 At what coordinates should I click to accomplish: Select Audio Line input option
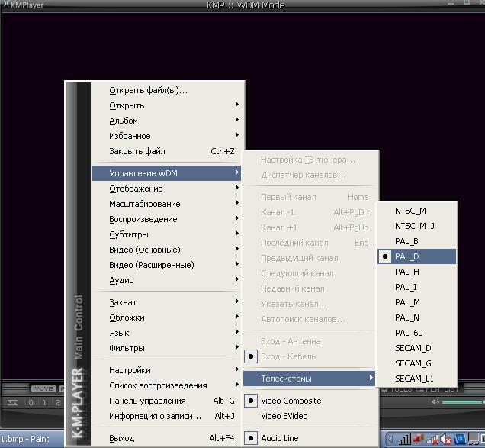point(280,438)
